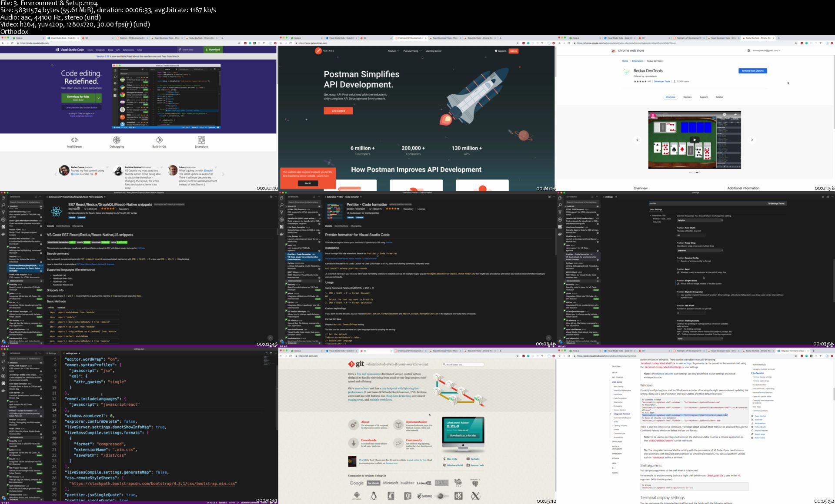Click the Extensions feature icon on the VS Code site
Image resolution: width=835 pixels, height=504 pixels.
(201, 140)
